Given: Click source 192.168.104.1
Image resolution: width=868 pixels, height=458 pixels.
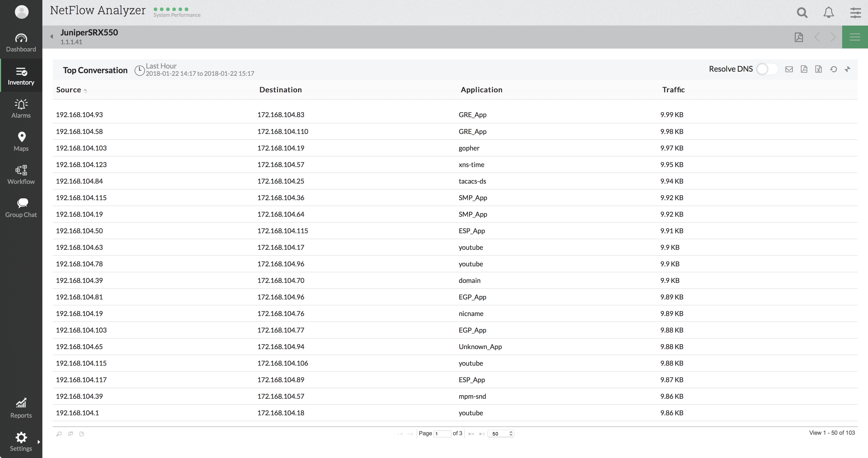Looking at the screenshot, I should click(77, 413).
